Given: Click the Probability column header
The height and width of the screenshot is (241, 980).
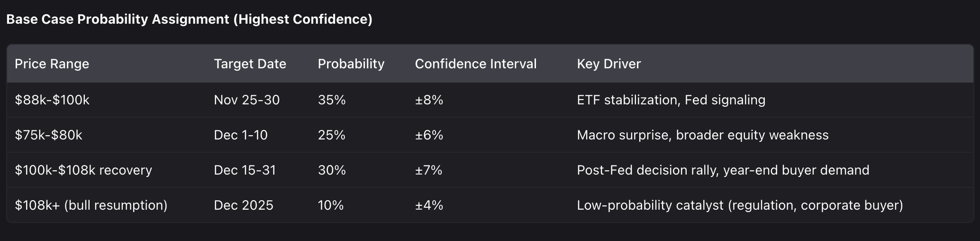Looking at the screenshot, I should tap(351, 64).
